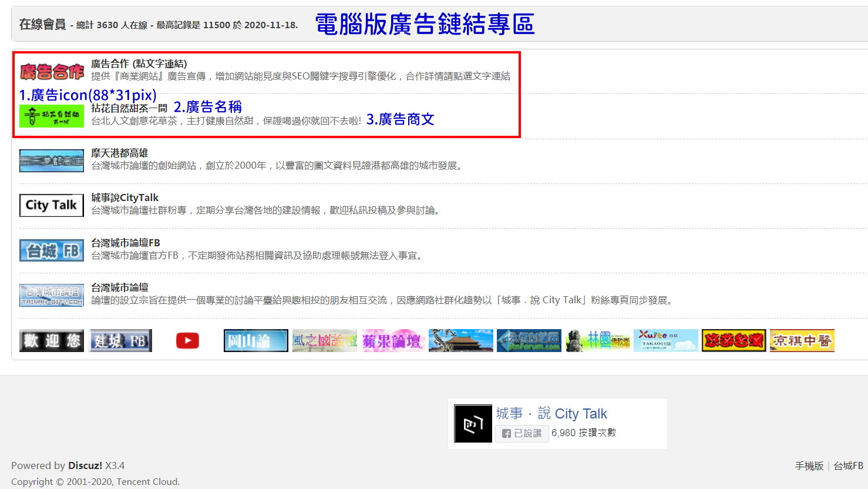Screen dimensions: 868x489
Task: Open the TAIWAN-CITY.COM 台灣城市論壇 banner
Action: (x=52, y=295)
